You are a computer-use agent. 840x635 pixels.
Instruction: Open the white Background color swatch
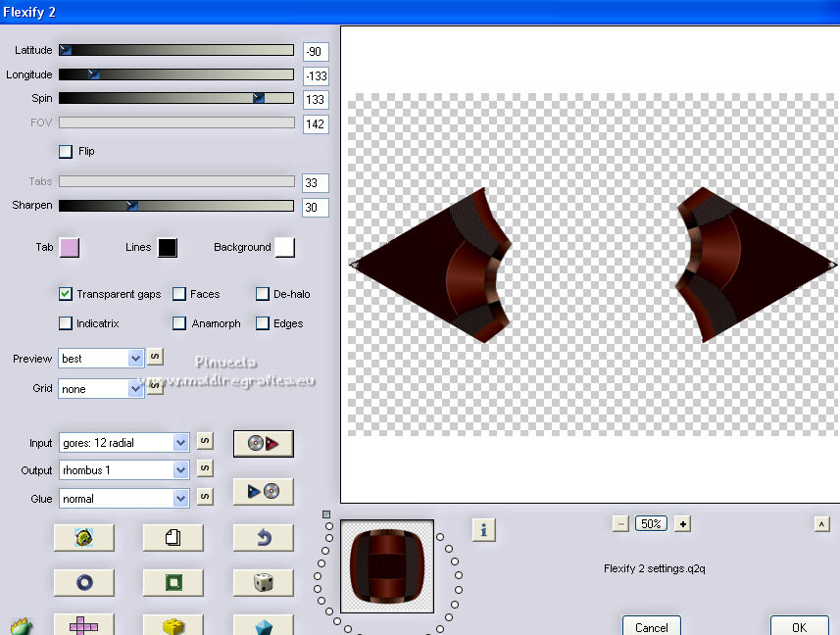pyautogui.click(x=285, y=248)
